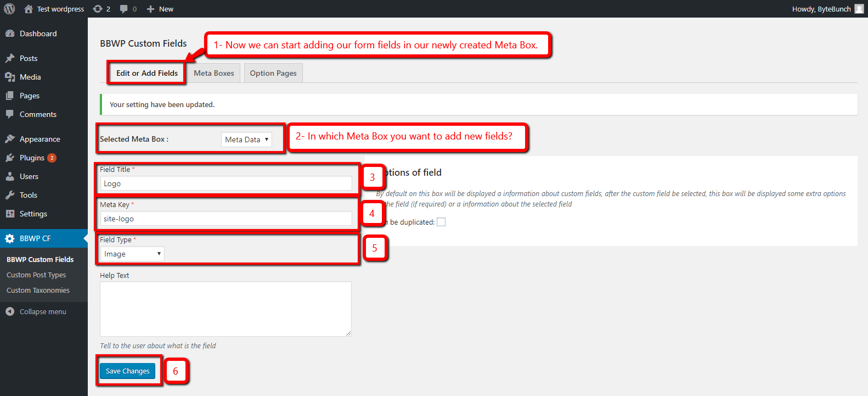This screenshot has height=396, width=868.
Task: Click the Settings sliders icon
Action: (x=10, y=214)
